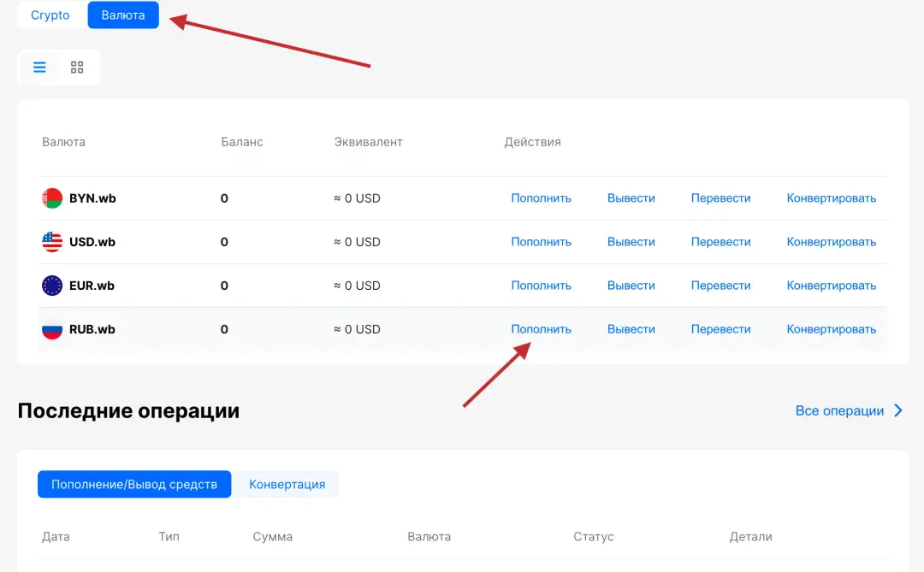Click the EUR.wb EU flag icon

tap(52, 286)
